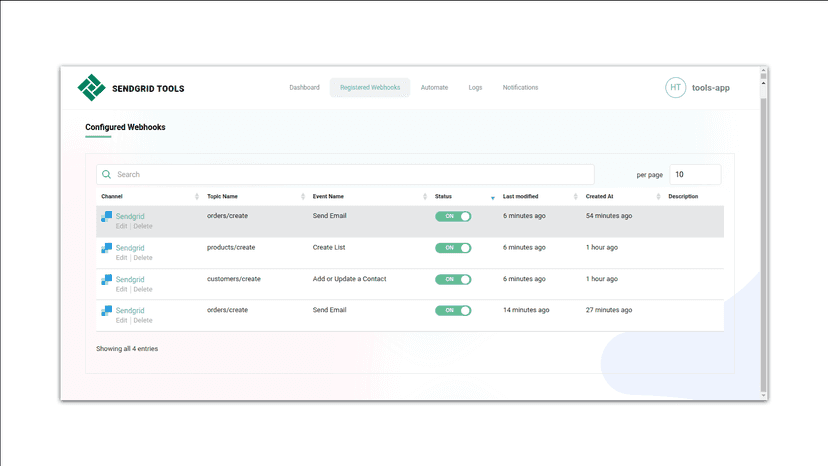Toggle status of webhook modified 14 minutes ago
Image resolution: width=828 pixels, height=466 pixels.
click(x=453, y=311)
